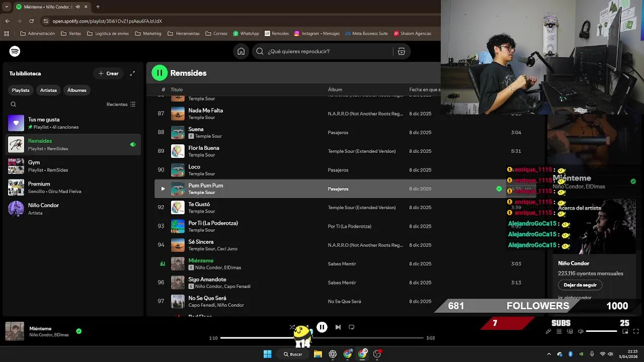Open the Ventas bookmarks folder
644x362 pixels.
(x=71, y=34)
